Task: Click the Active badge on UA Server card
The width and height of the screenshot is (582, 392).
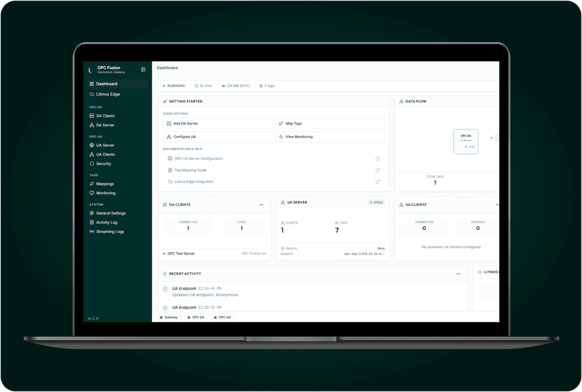Action: coord(376,202)
